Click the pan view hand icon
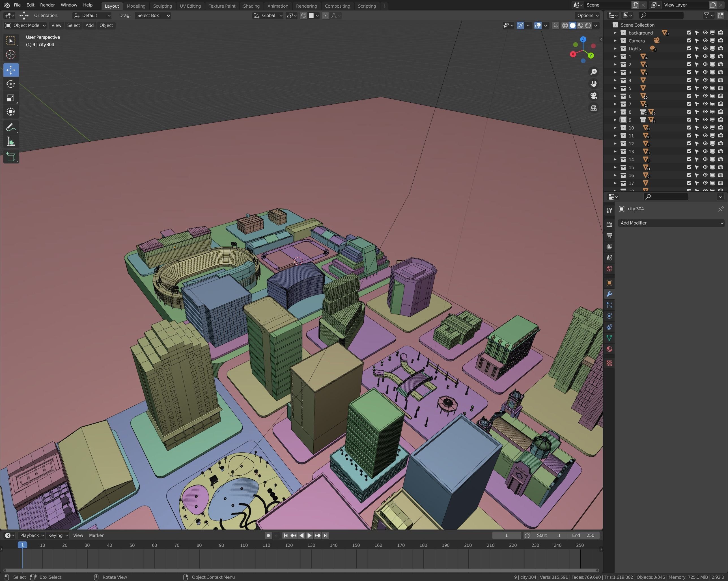Image resolution: width=728 pixels, height=581 pixels. (593, 84)
